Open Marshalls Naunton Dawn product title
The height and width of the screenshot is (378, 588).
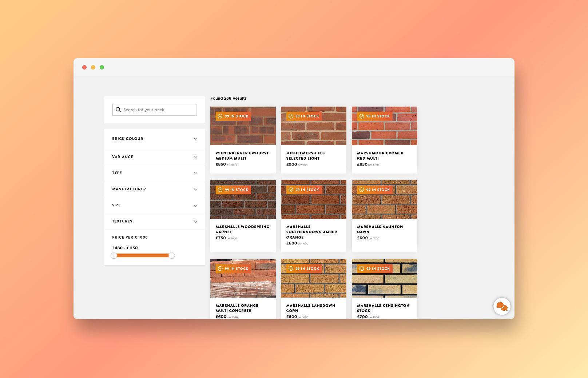[x=380, y=229]
